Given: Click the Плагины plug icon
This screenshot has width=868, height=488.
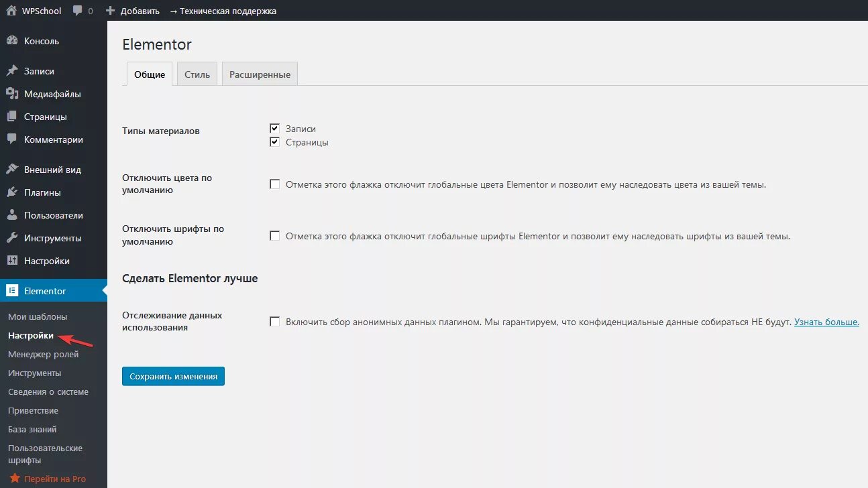Looking at the screenshot, I should 12,192.
